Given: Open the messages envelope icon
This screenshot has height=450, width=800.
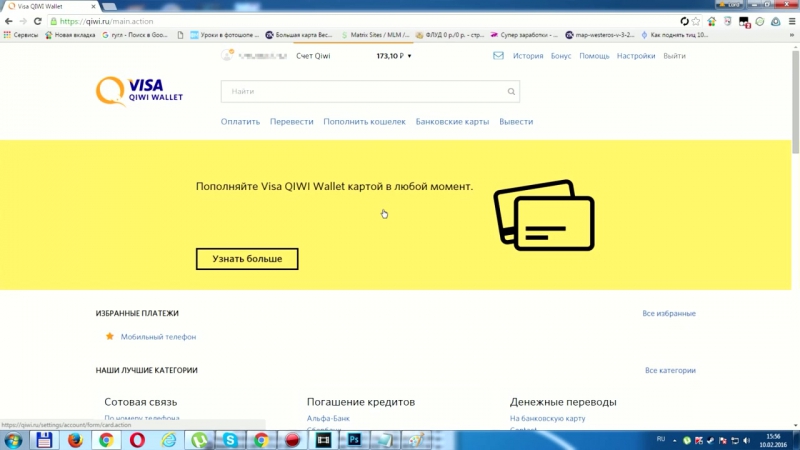Looking at the screenshot, I should point(498,56).
